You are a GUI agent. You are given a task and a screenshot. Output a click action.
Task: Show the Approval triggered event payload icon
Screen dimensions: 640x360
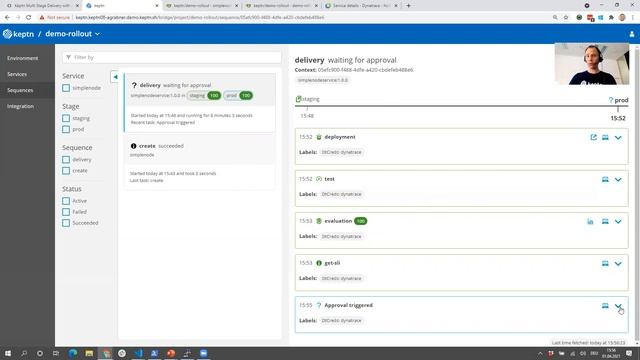pyautogui.click(x=605, y=305)
